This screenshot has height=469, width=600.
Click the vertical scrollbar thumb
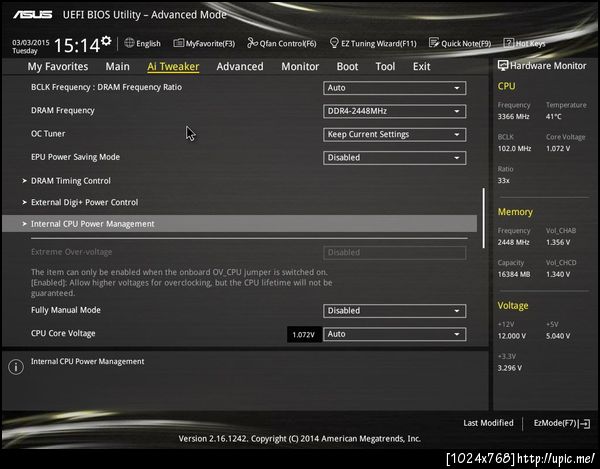[x=484, y=218]
